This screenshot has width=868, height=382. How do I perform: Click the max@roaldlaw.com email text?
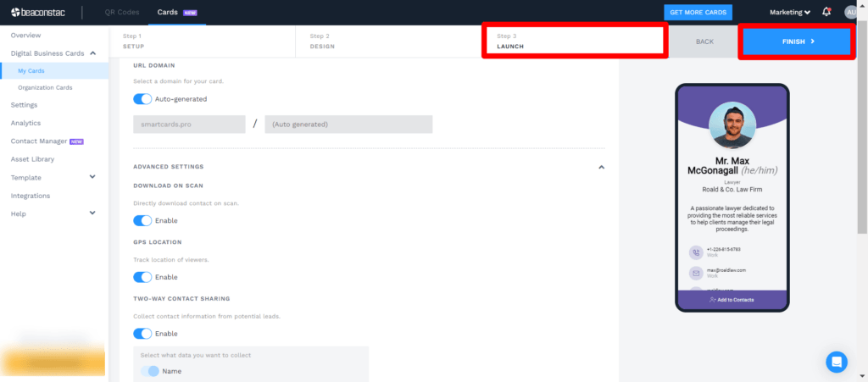pyautogui.click(x=726, y=270)
